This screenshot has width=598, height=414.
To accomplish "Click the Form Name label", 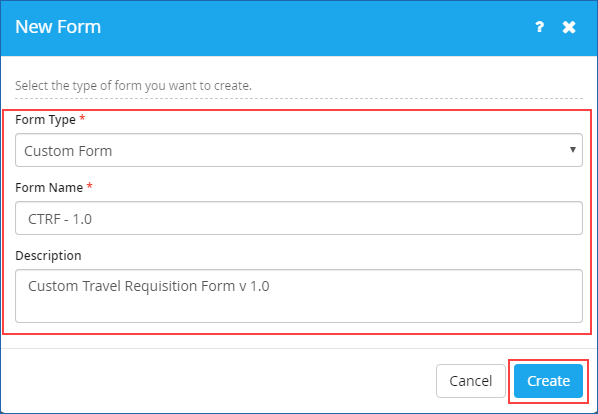I will click(x=49, y=188).
